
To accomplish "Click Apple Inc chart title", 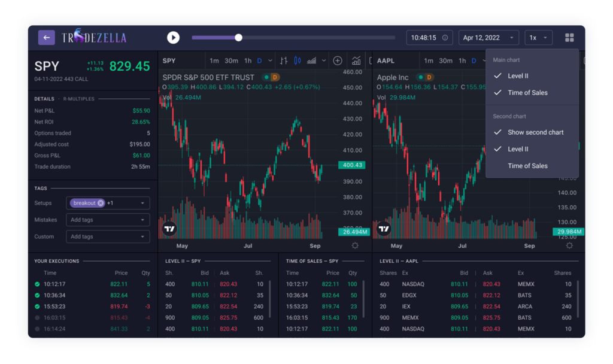I will tap(393, 77).
